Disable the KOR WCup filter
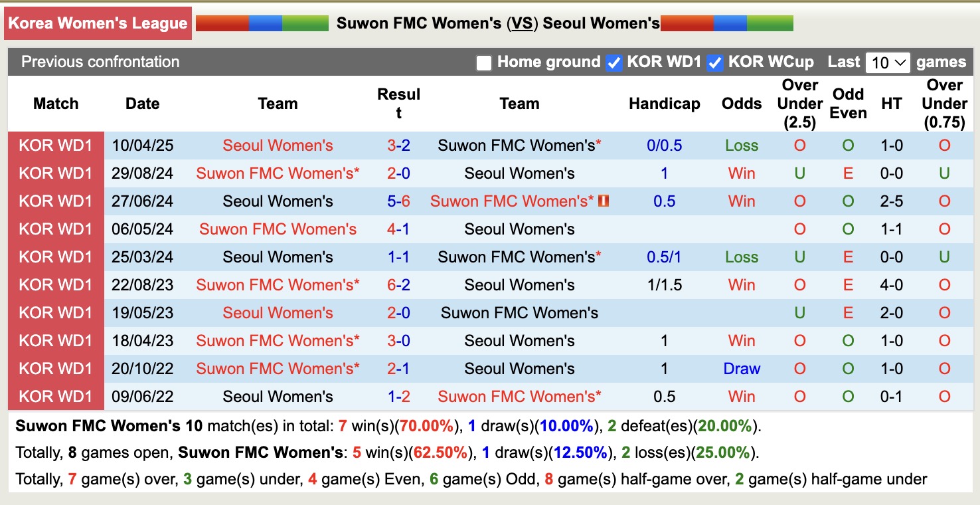This screenshot has height=505, width=980. [x=715, y=62]
